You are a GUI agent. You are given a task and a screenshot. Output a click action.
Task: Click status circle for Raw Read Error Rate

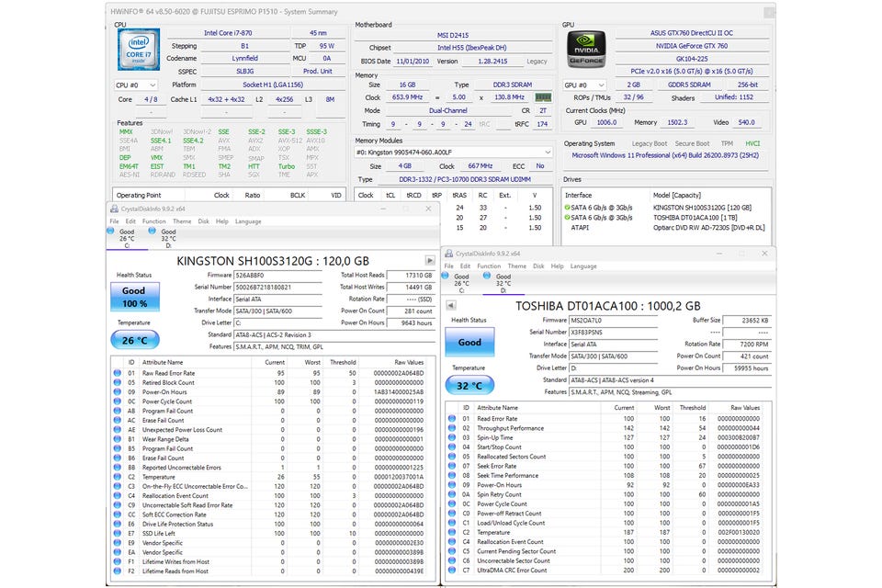(x=117, y=372)
